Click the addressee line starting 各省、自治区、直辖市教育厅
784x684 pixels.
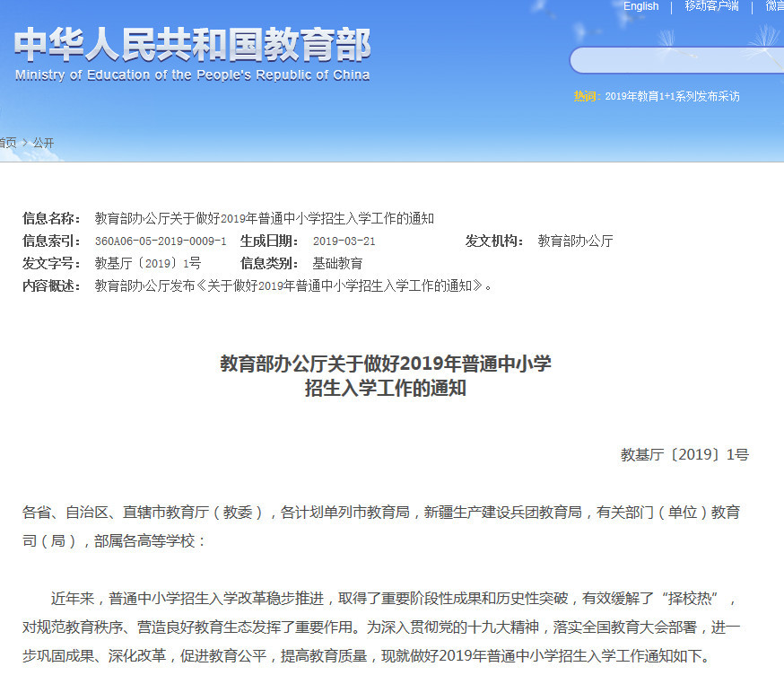(x=381, y=513)
